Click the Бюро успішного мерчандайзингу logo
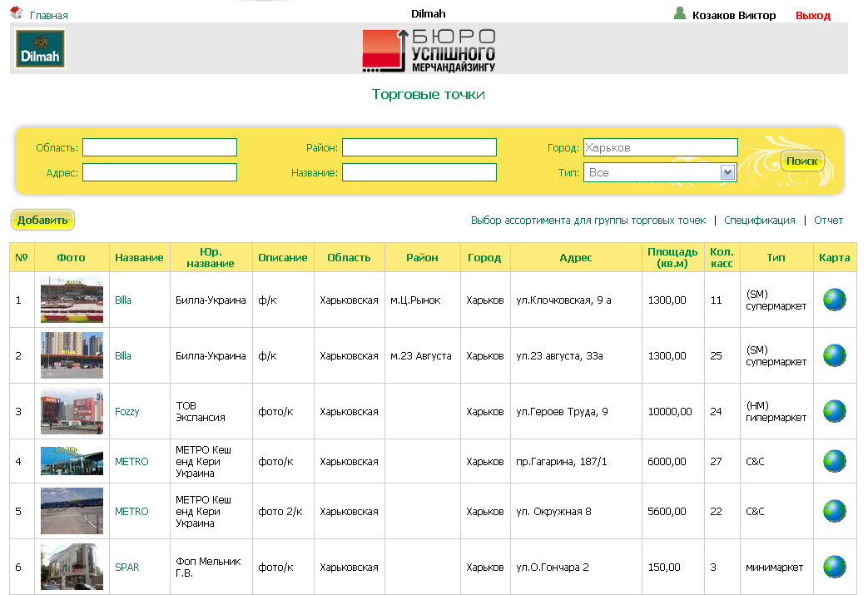Viewport: 868px width, 595px height. 429,51
